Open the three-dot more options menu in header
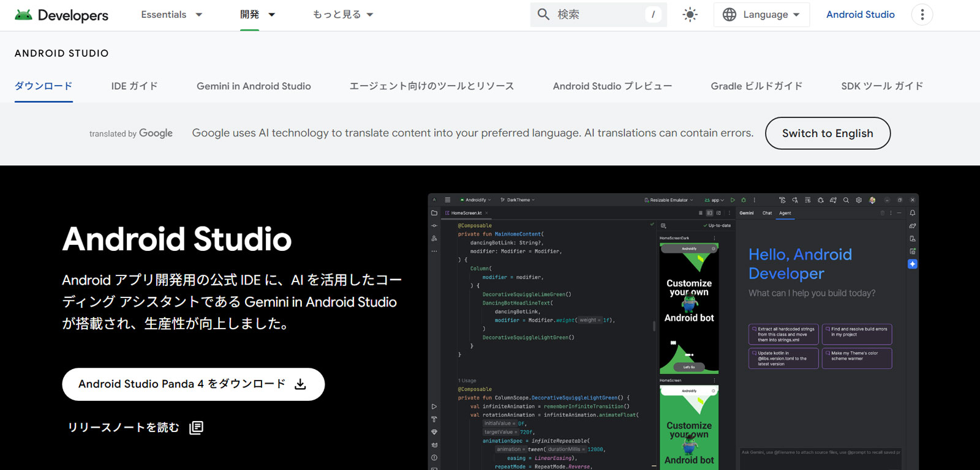 [922, 15]
